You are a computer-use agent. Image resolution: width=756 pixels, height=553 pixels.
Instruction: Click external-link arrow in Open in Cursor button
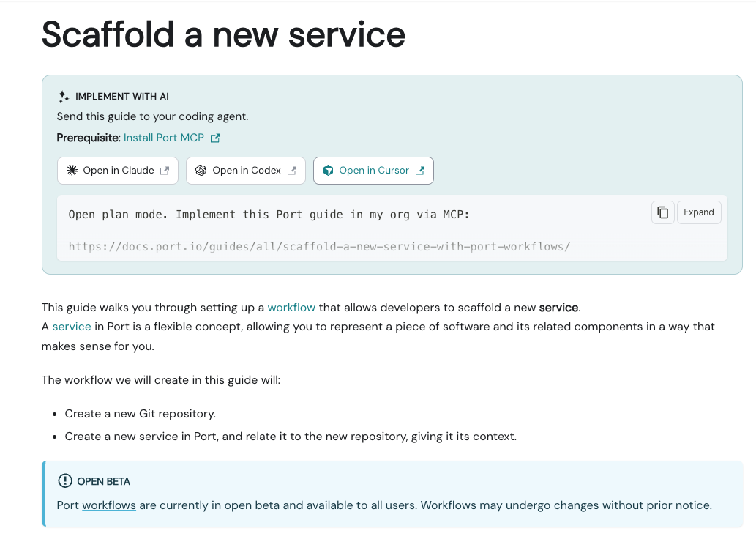[x=420, y=171]
